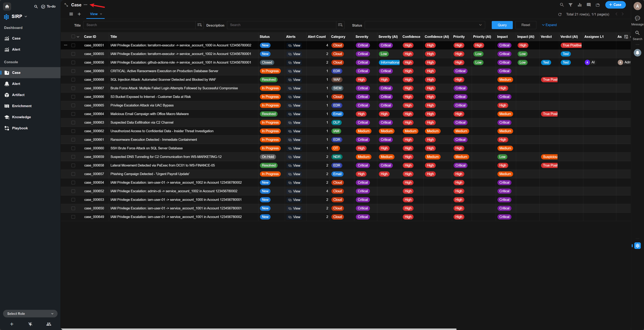Click the plus icon at the sidebar bottom
This screenshot has width=644, height=330.
coord(12,324)
